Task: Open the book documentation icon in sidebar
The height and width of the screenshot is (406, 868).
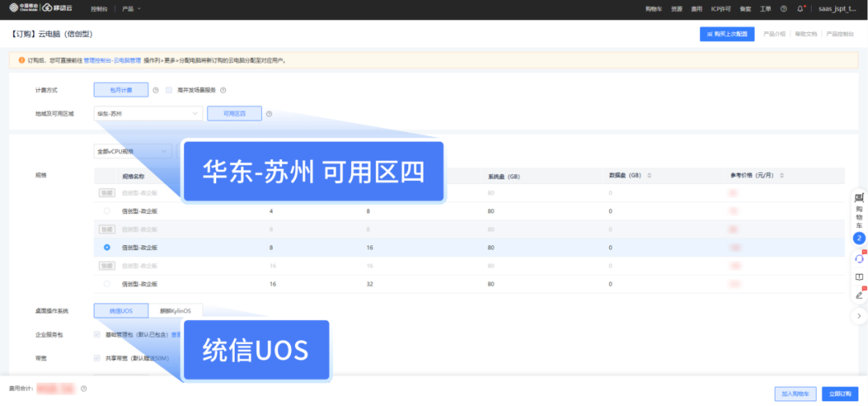Action: pos(859,277)
